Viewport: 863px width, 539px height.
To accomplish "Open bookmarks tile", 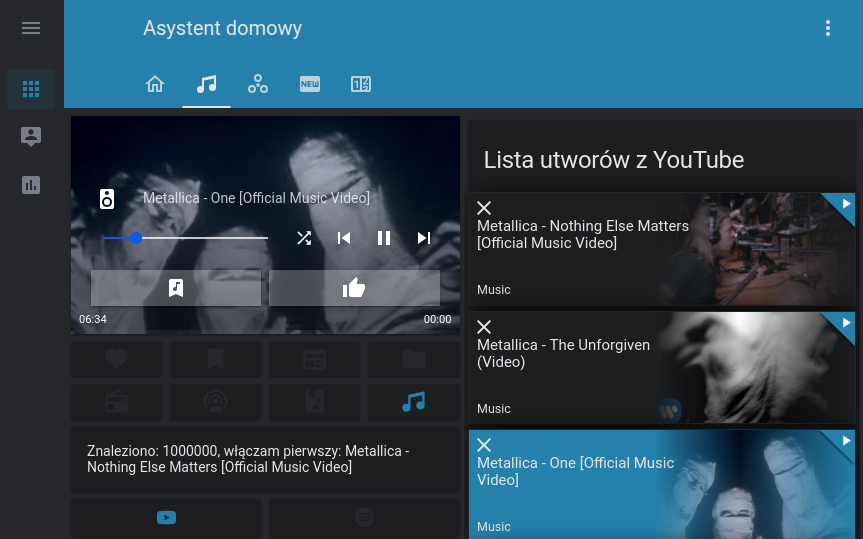I will (215, 360).
